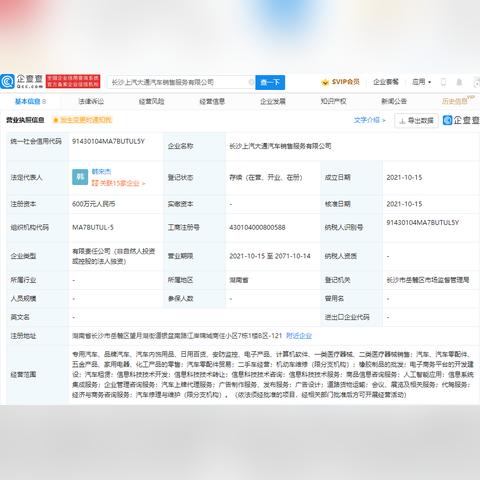Screen dimensions: 480x480
Task: Open 附近企业 link beside address
Action: click(299, 336)
